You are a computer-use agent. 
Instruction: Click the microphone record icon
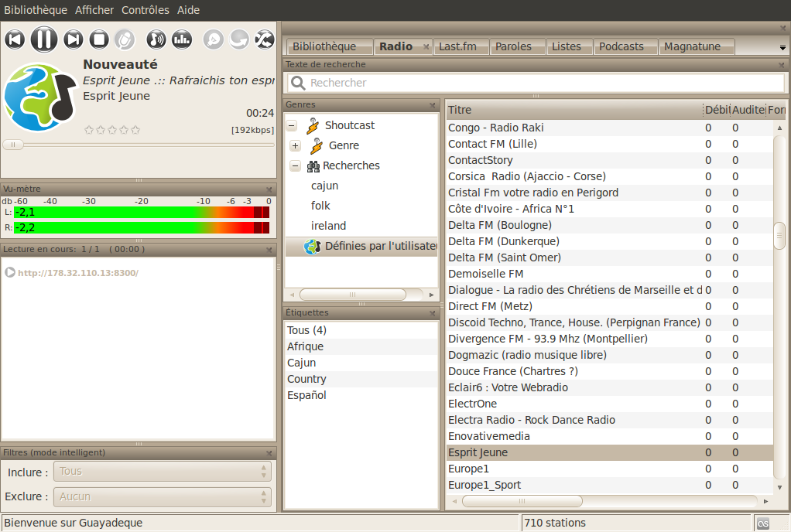coord(125,39)
